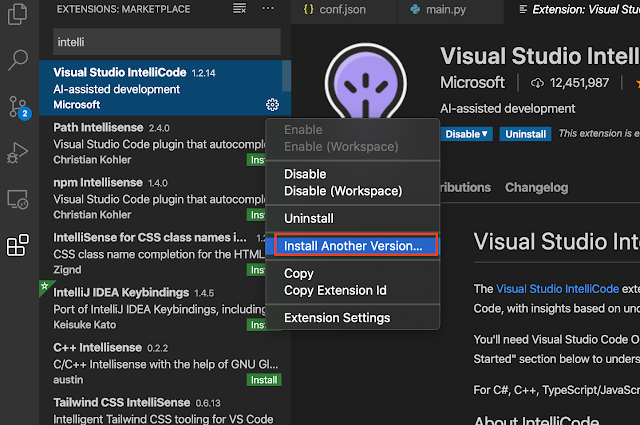Open the Explorer files view
The height and width of the screenshot is (425, 640).
[x=18, y=13]
